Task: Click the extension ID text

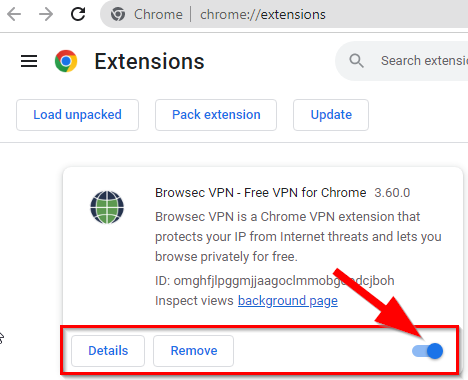Action: 275,281
